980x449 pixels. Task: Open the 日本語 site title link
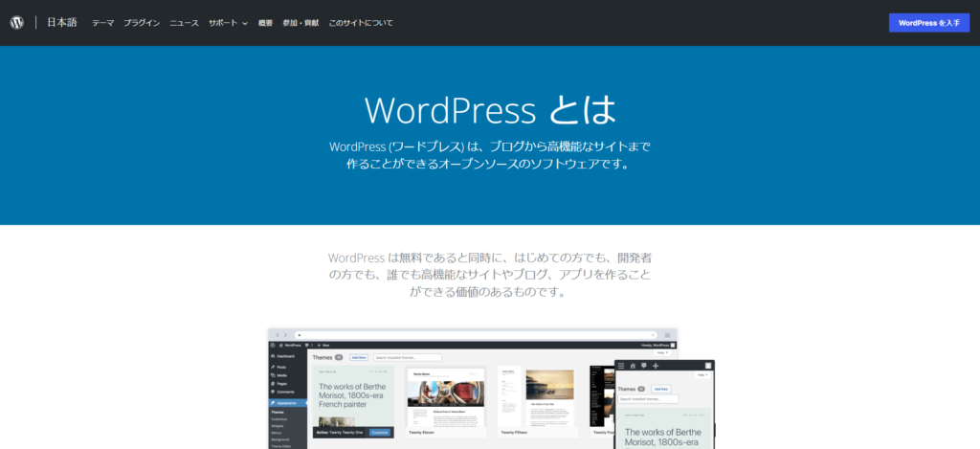tap(62, 23)
